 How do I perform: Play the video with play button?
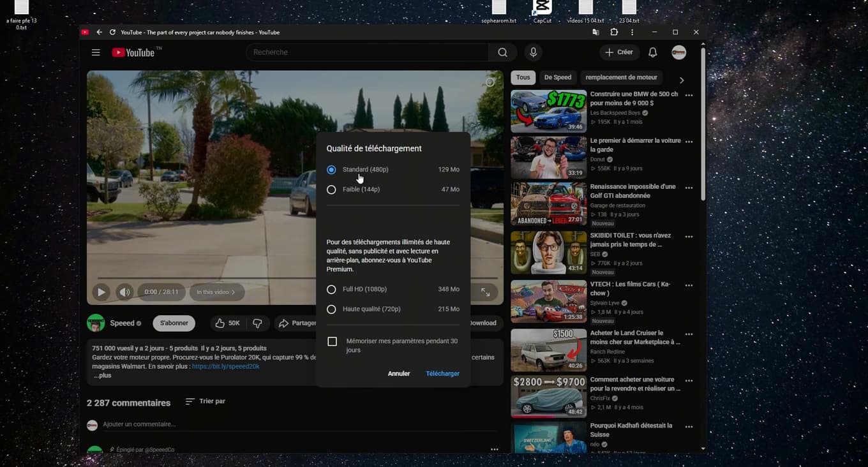pos(101,292)
